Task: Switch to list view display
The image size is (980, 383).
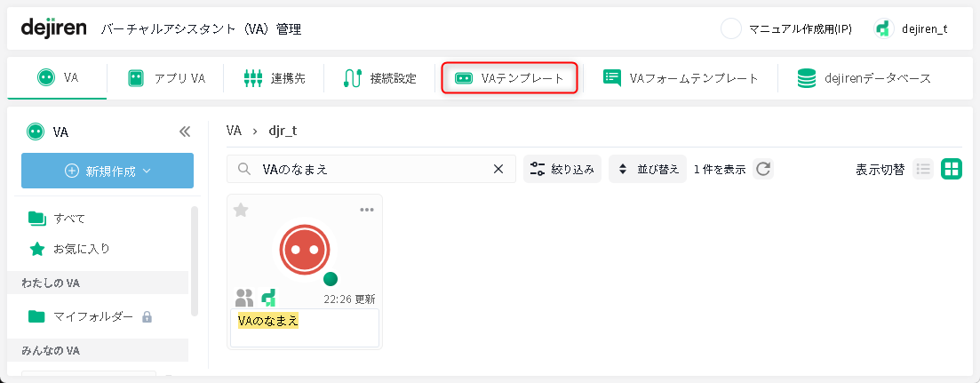Action: (923, 169)
